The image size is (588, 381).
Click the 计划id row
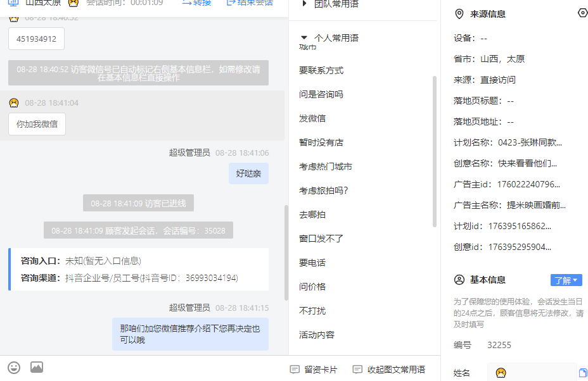coord(502,227)
